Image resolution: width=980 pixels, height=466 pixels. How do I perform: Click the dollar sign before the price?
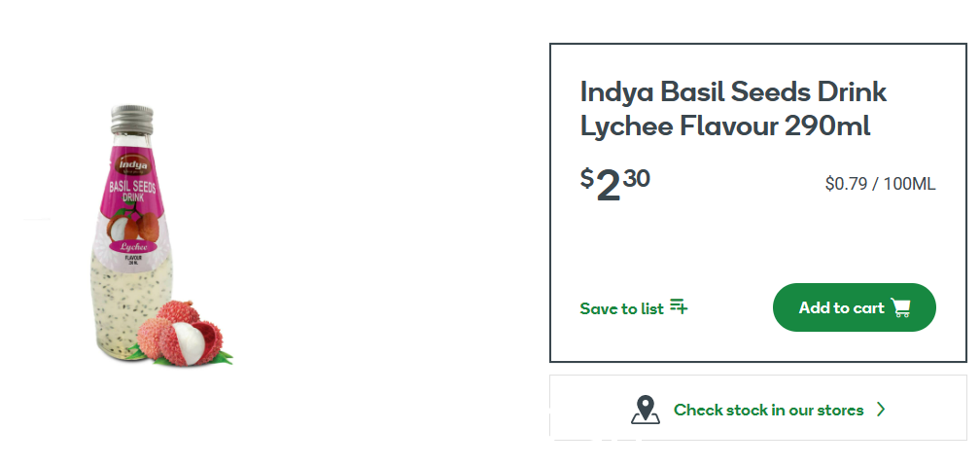click(586, 178)
